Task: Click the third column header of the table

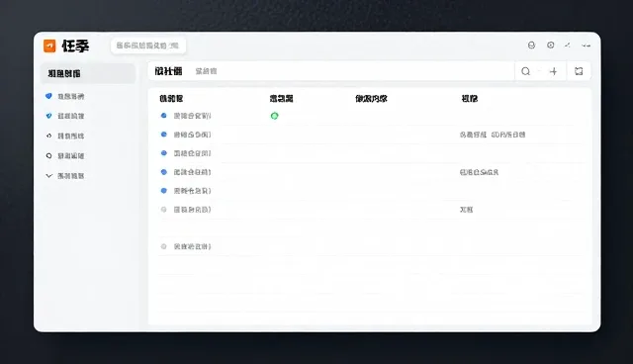Action: point(372,99)
